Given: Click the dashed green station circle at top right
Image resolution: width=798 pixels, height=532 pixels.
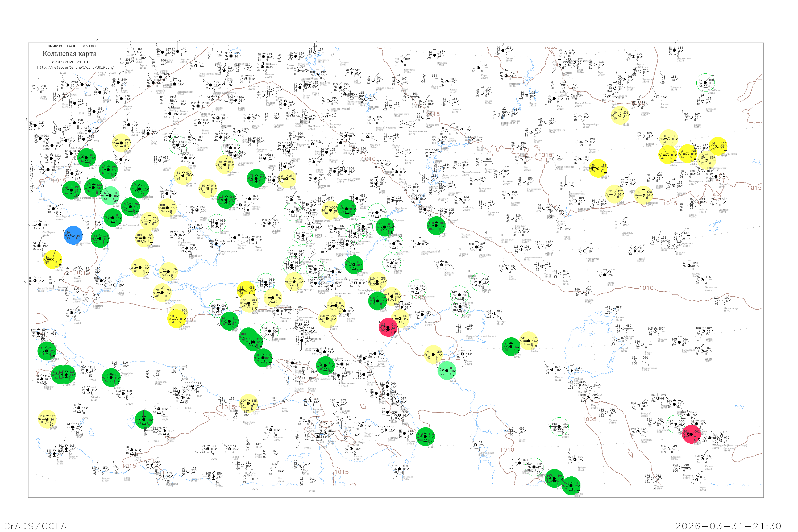Looking at the screenshot, I should (705, 82).
